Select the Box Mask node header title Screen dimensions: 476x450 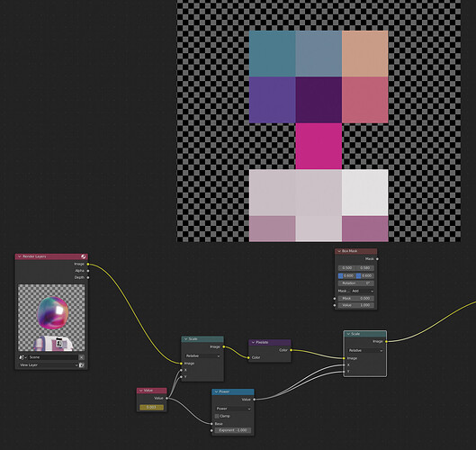(x=350, y=251)
